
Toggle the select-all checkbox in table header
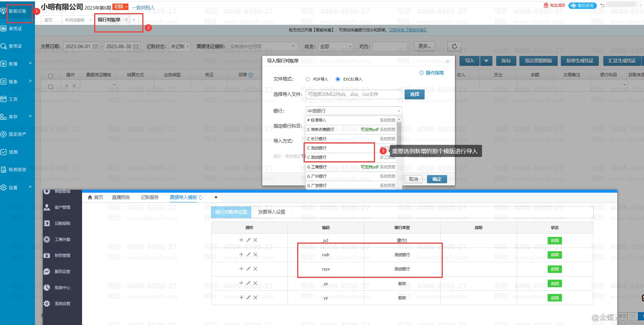click(x=51, y=76)
